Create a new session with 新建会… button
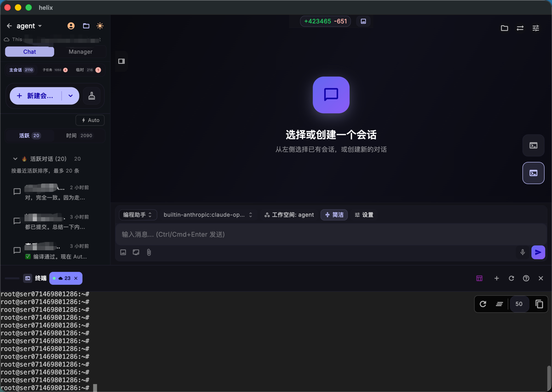552x392 pixels. 36,96
